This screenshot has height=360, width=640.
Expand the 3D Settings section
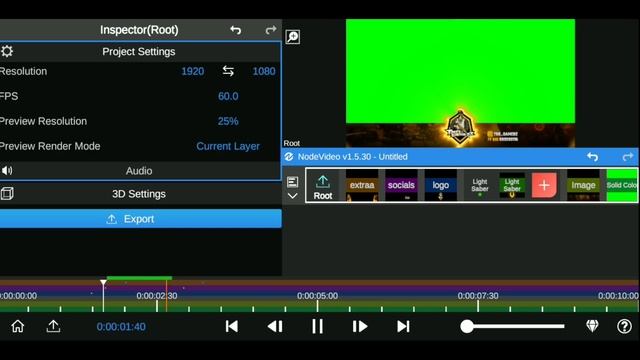[x=140, y=193]
